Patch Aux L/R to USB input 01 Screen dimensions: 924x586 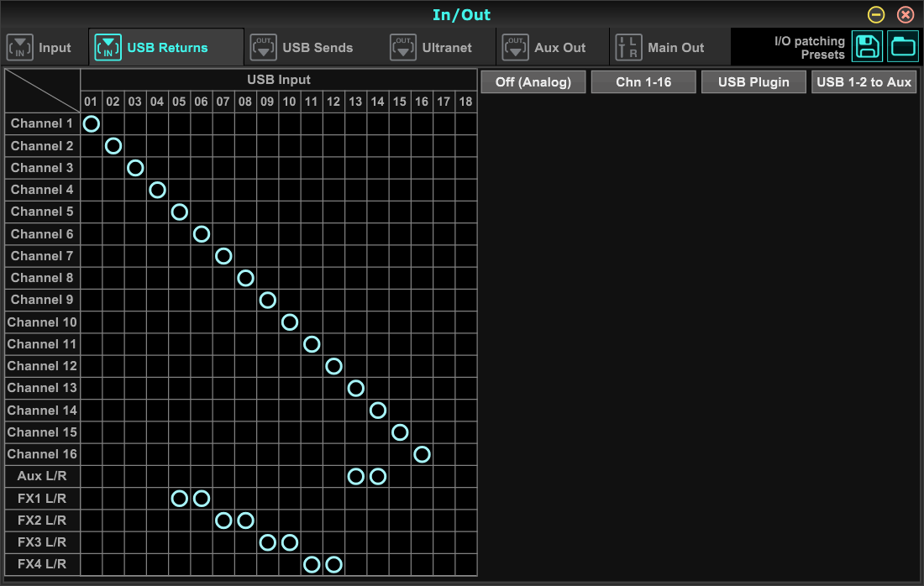pyautogui.click(x=92, y=477)
